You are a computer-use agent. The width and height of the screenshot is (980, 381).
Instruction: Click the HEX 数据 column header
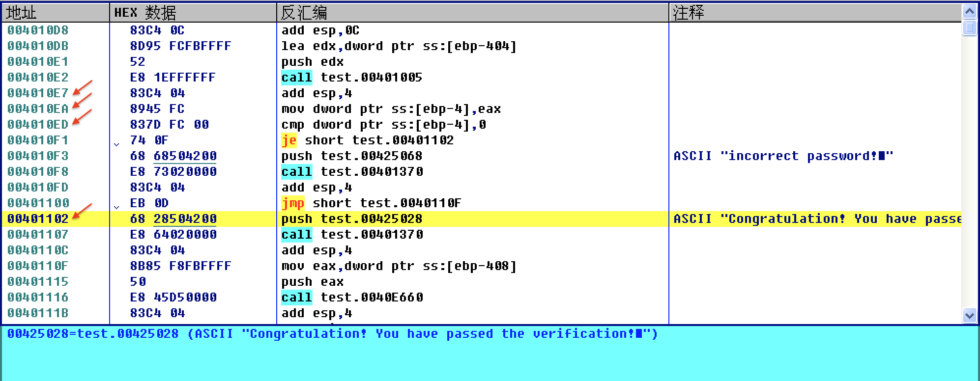point(193,12)
